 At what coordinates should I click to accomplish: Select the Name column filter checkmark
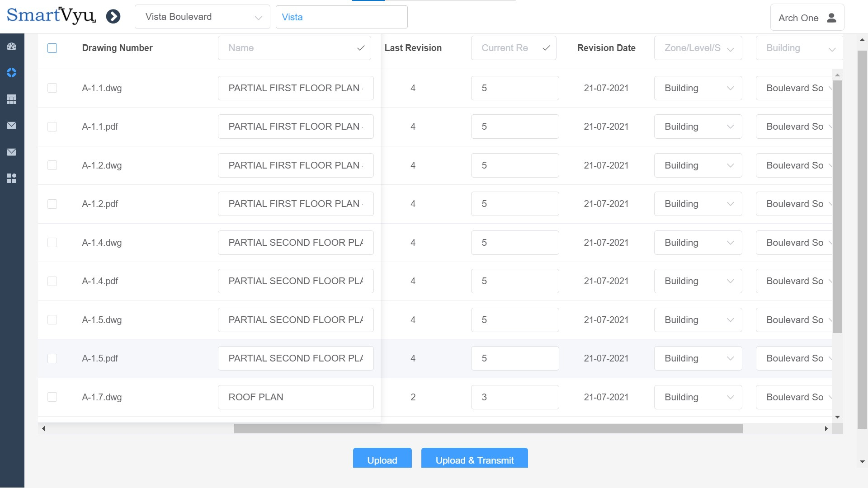click(x=362, y=48)
